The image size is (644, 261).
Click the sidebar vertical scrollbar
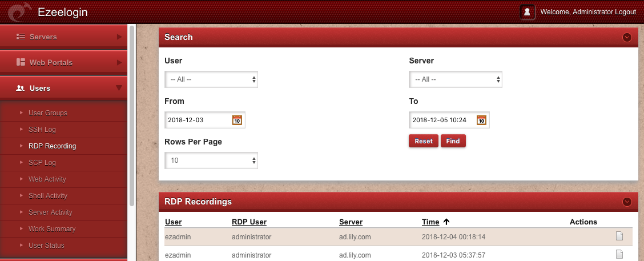pos(132,114)
